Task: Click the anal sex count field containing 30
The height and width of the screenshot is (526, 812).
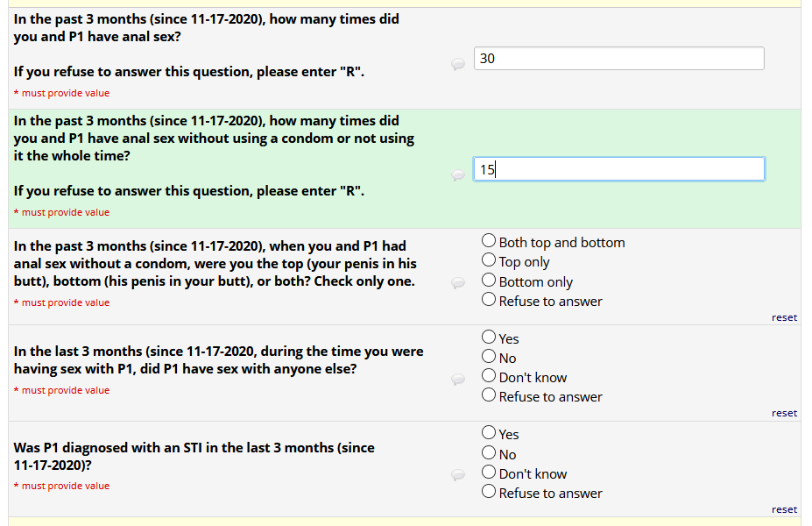Action: (x=618, y=59)
